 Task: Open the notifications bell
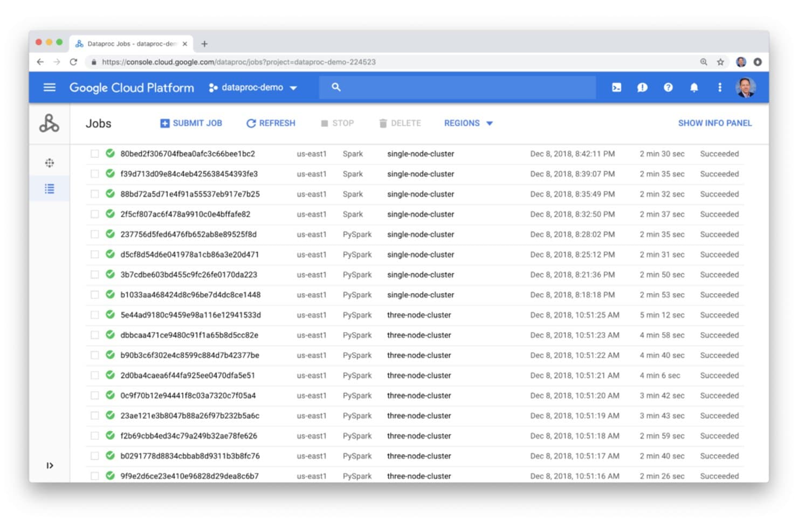(694, 87)
